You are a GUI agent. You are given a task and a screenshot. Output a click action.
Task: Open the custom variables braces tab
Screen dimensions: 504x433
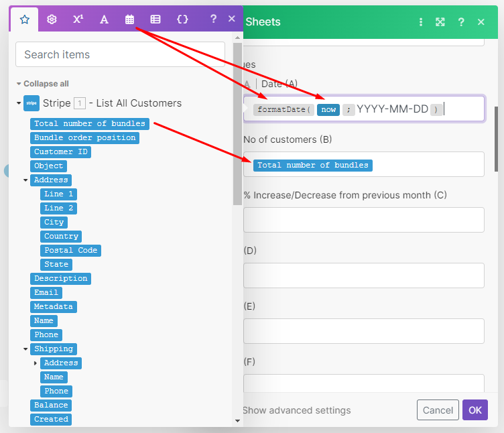coord(182,19)
